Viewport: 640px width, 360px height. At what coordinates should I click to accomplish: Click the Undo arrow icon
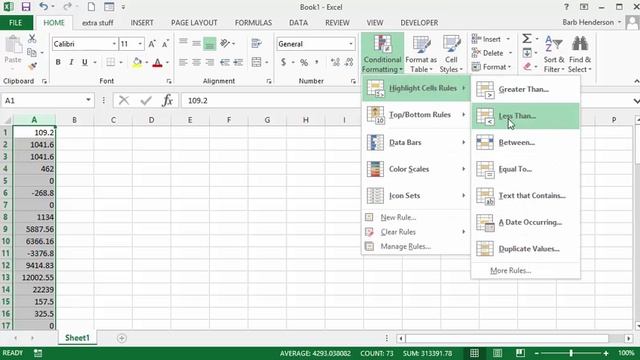click(44, 7)
